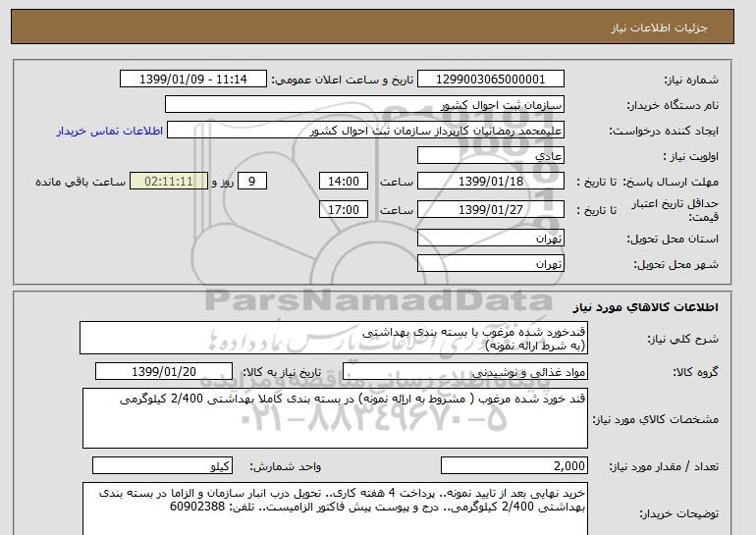
Task: Click the remaining time countdown 02:11:11
Action: 169,182
